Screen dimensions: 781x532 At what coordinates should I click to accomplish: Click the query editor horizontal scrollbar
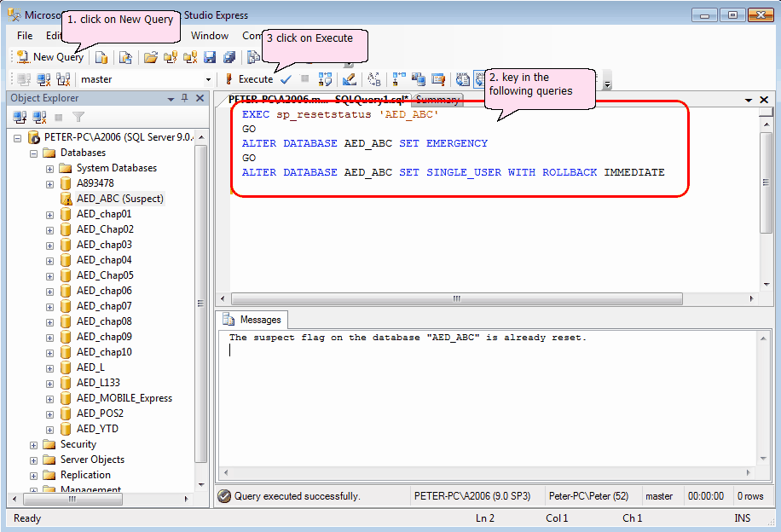457,299
